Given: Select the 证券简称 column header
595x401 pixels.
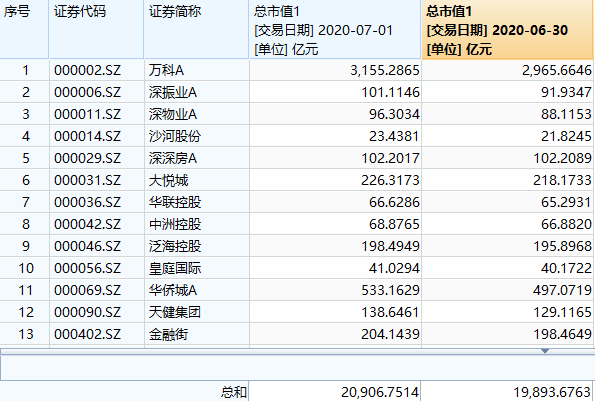Looking at the screenshot, I should 196,29.
